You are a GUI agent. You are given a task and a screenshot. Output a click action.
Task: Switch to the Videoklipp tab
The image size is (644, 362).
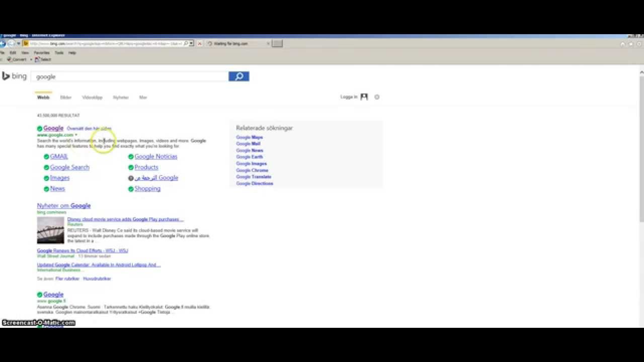[92, 98]
